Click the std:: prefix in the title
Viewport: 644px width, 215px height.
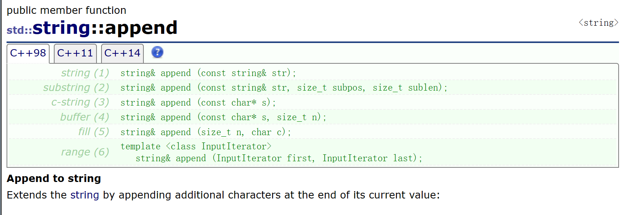tap(19, 30)
